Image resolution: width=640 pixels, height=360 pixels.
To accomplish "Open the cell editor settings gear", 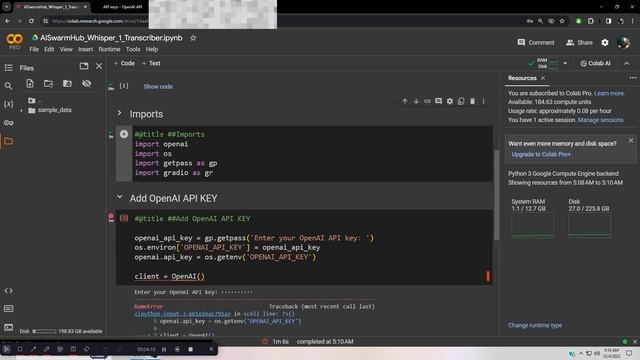I will pyautogui.click(x=449, y=101).
